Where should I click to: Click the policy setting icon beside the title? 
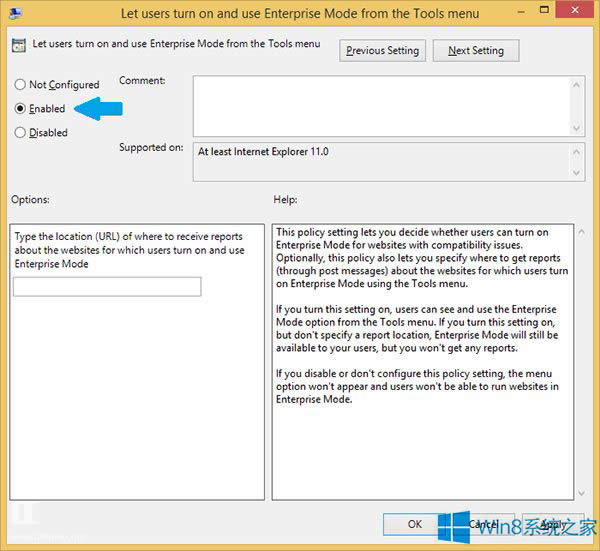click(19, 44)
